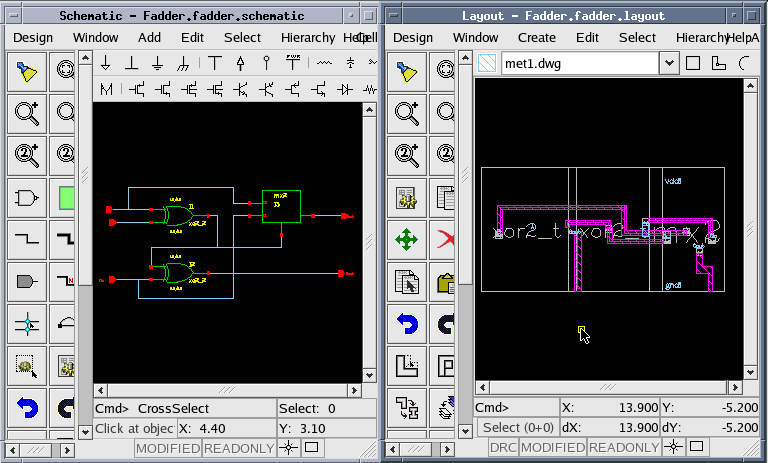Image resolution: width=768 pixels, height=463 pixels.
Task: Click the wire drawing tool in Schematic
Action: 26,239
